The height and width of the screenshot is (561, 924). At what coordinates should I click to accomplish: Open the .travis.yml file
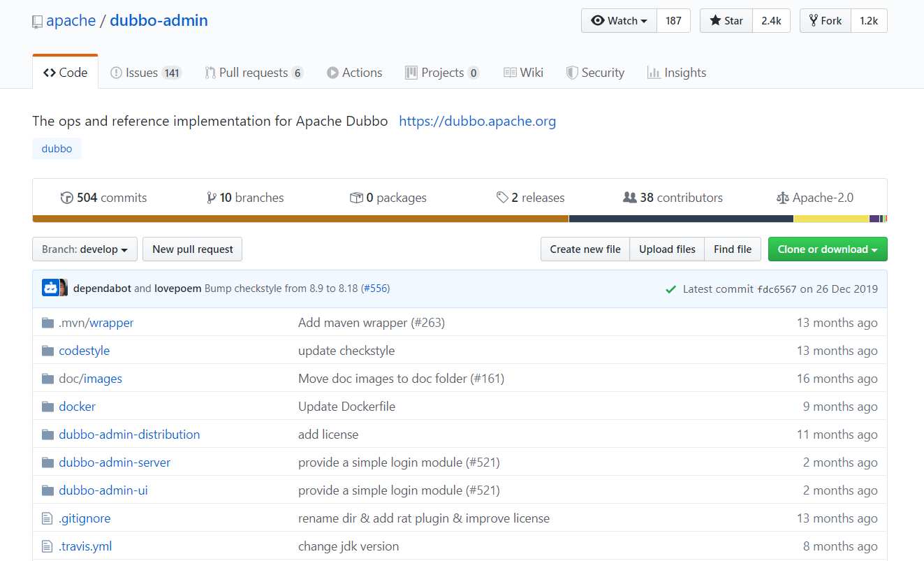[85, 546]
